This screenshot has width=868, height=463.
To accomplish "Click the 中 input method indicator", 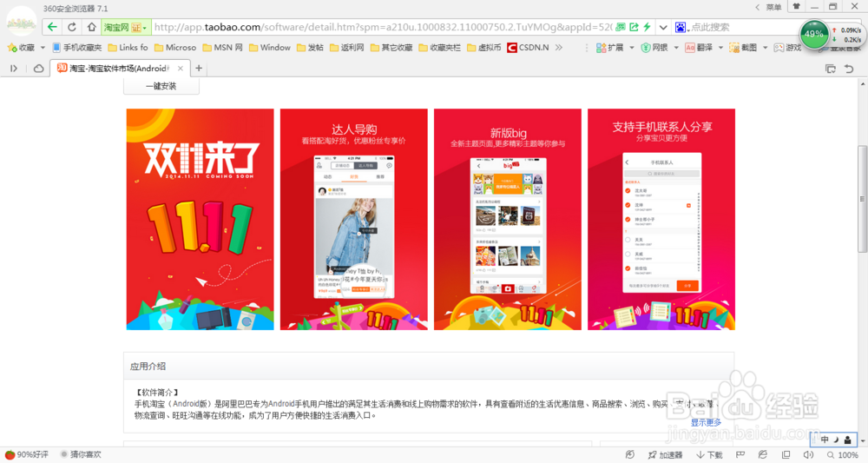I will [825, 440].
